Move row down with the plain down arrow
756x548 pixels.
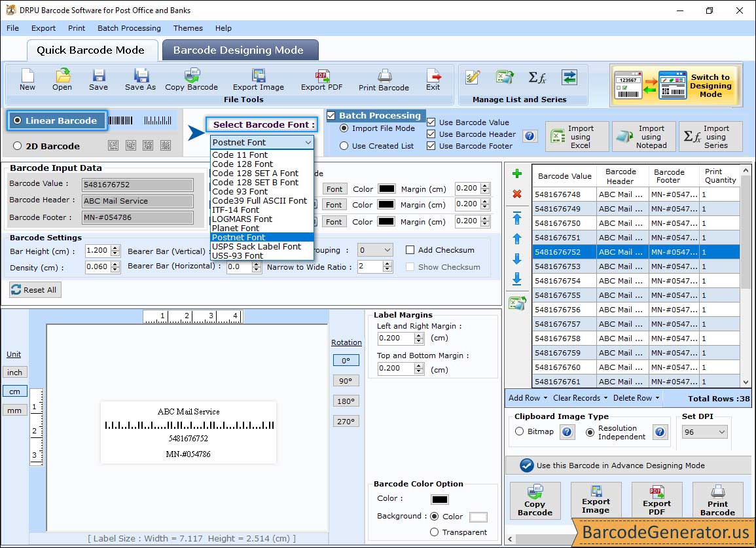click(x=517, y=259)
